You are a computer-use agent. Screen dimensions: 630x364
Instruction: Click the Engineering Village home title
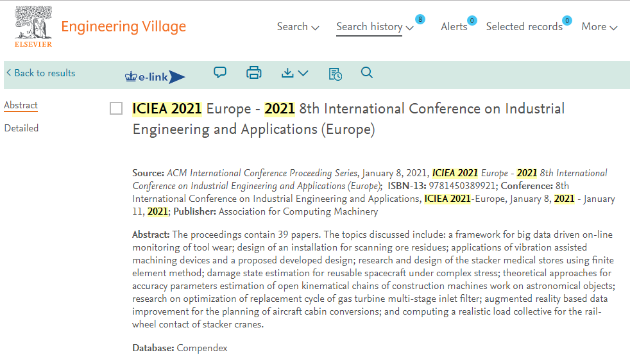pyautogui.click(x=123, y=26)
